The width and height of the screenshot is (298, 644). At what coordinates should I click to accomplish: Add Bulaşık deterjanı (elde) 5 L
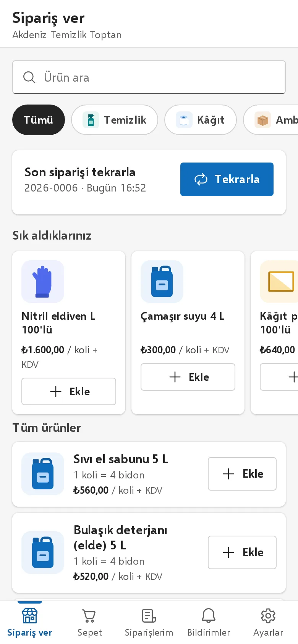(242, 552)
